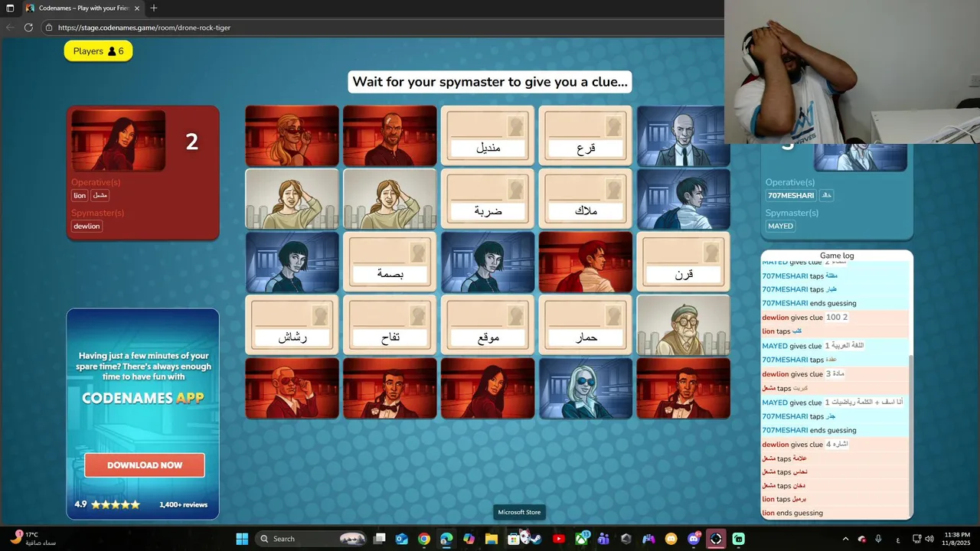Click red spymaster name tag dewlion
The width and height of the screenshot is (980, 551).
point(87,227)
